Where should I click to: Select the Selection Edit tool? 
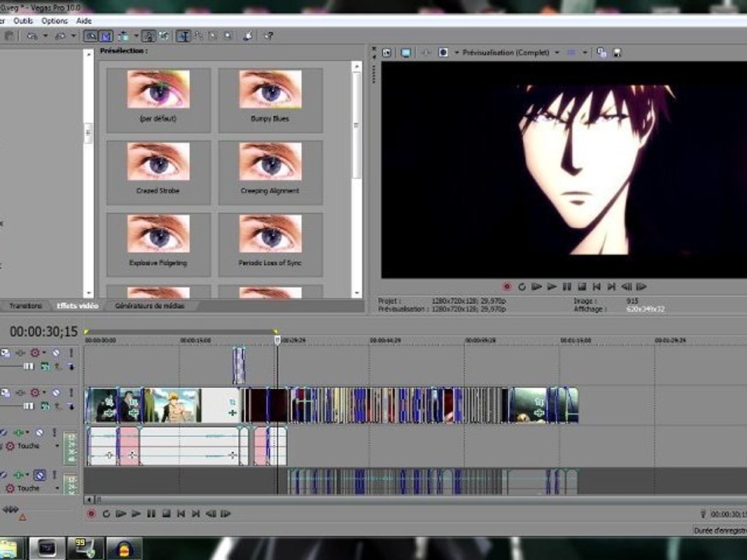[213, 36]
